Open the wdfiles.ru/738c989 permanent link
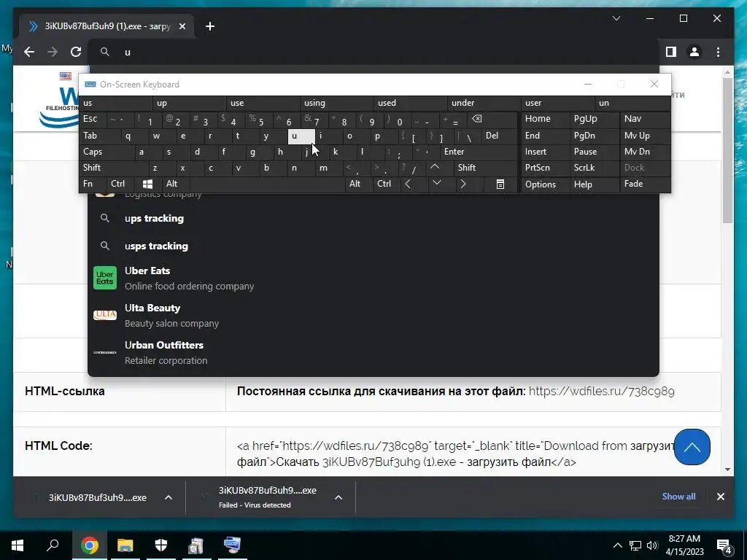The width and height of the screenshot is (747, 560). tap(601, 392)
